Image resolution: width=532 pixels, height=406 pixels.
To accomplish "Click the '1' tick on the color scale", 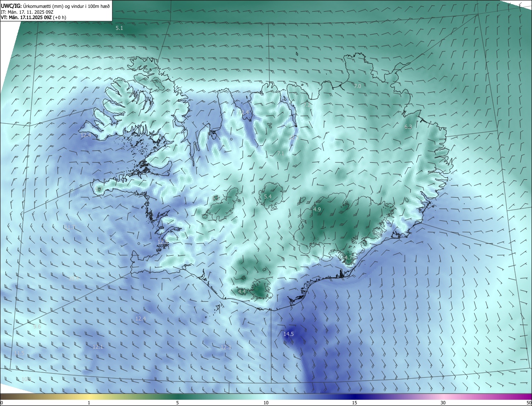I will tap(89, 403).
